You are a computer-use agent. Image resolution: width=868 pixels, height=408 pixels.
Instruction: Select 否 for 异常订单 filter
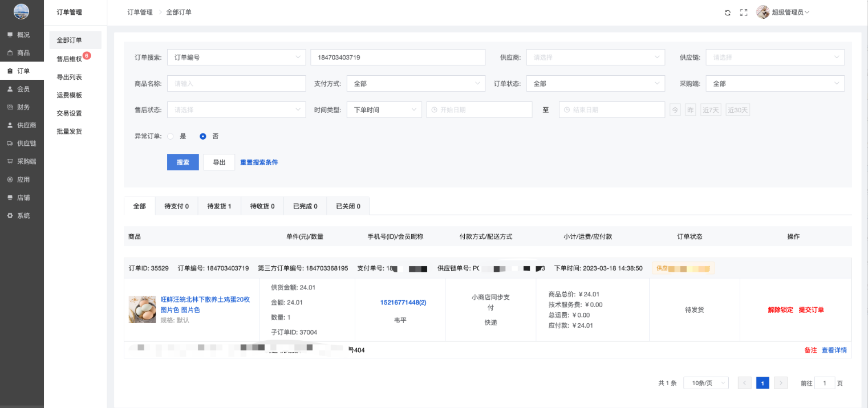[x=202, y=136]
